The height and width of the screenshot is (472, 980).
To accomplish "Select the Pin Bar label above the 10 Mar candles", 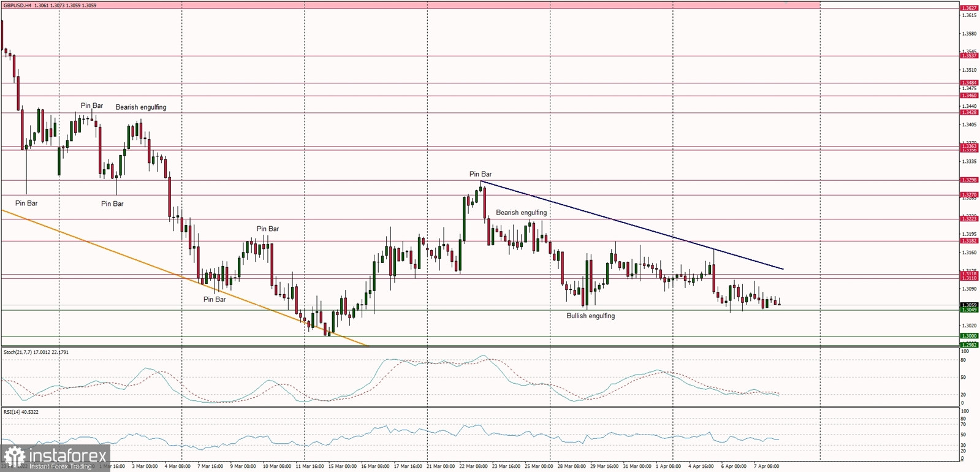I will pos(268,229).
